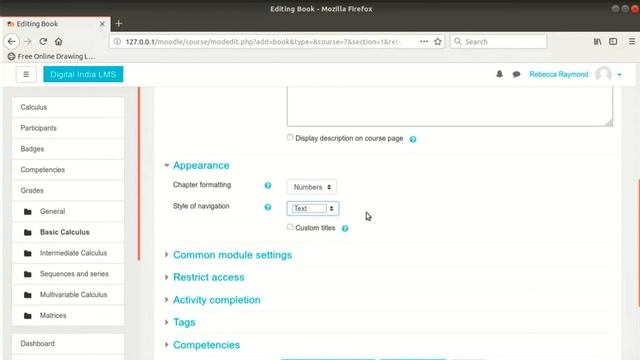Image resolution: width=640 pixels, height=360 pixels.
Task: Tick the Custom titles checkbox
Action: [290, 227]
